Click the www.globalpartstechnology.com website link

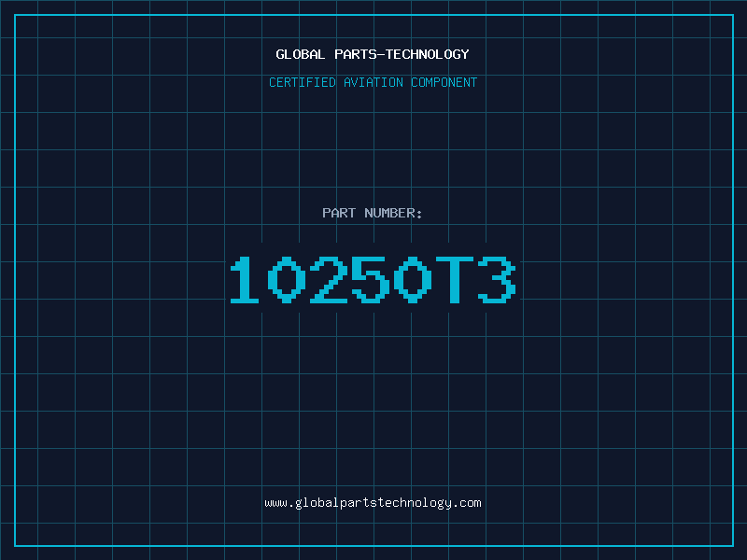click(373, 503)
